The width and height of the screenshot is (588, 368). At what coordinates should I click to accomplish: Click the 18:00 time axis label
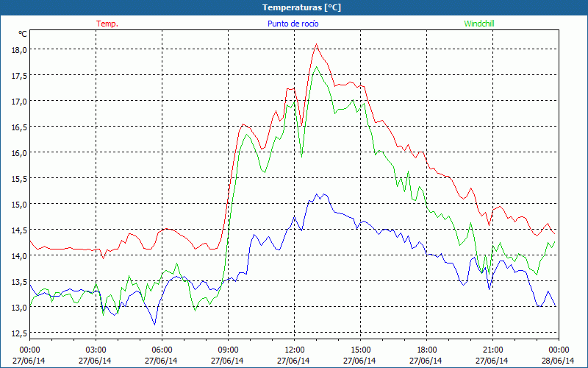pyautogui.click(x=426, y=350)
